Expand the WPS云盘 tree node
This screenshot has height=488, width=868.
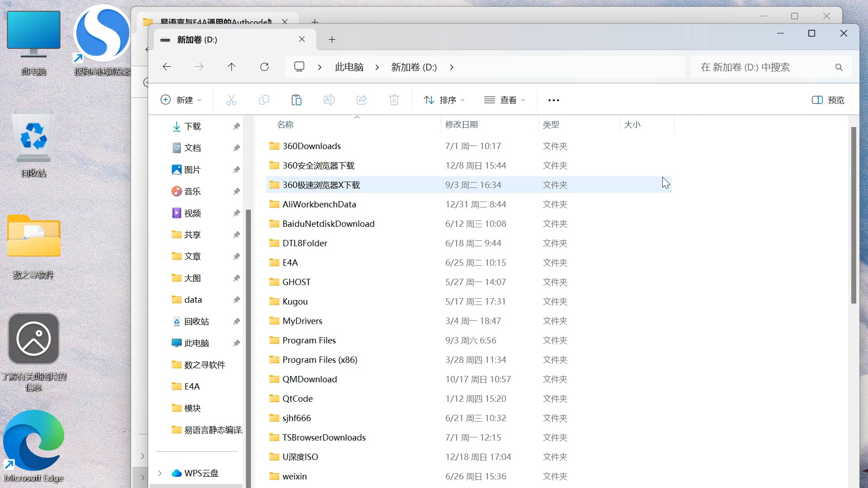point(160,473)
